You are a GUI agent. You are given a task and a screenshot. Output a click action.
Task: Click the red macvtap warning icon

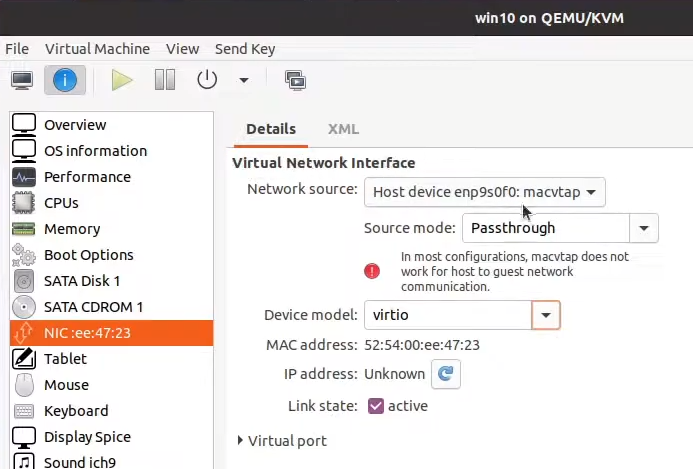(372, 271)
